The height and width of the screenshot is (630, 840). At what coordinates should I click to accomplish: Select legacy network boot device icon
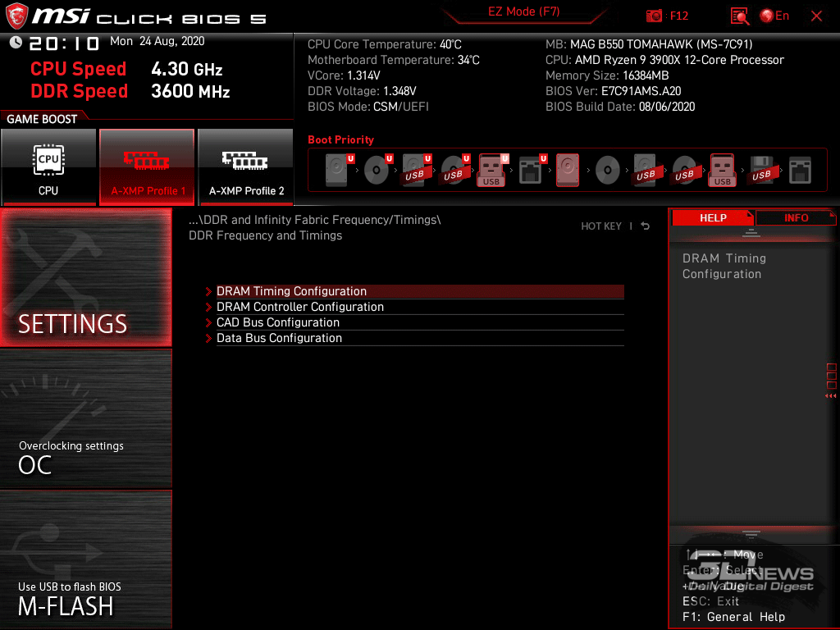[801, 170]
